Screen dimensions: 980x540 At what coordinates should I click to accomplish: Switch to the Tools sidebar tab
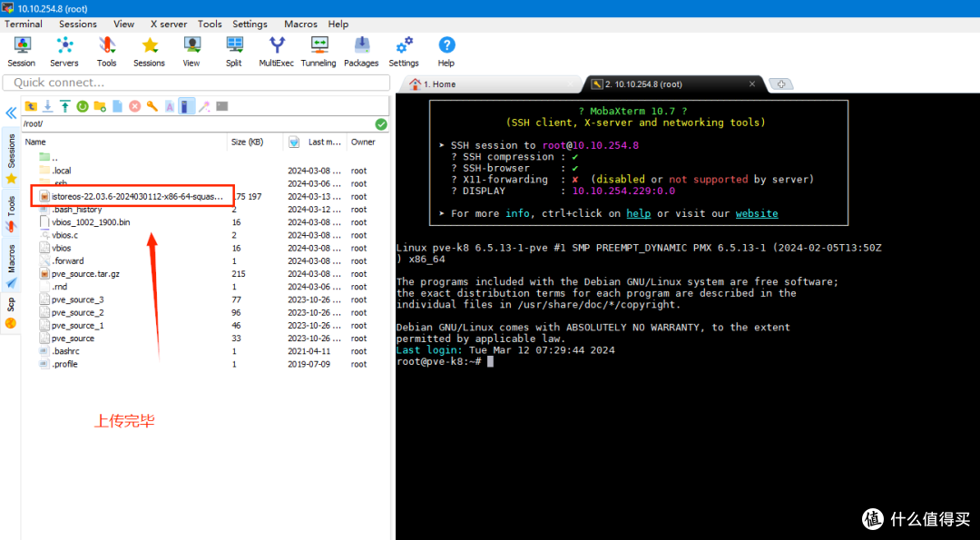click(x=11, y=212)
